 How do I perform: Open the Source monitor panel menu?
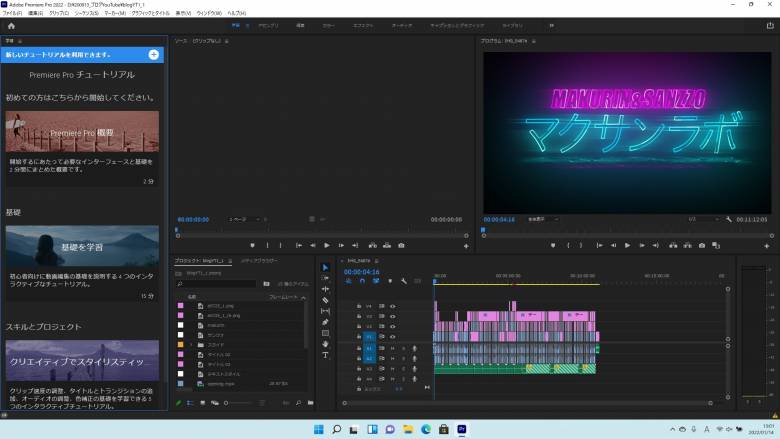(226, 41)
